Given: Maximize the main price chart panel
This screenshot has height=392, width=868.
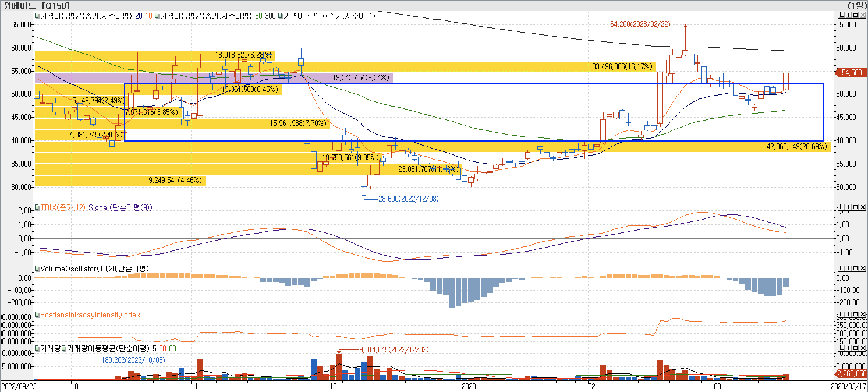Looking at the screenshot, I should (856, 15).
